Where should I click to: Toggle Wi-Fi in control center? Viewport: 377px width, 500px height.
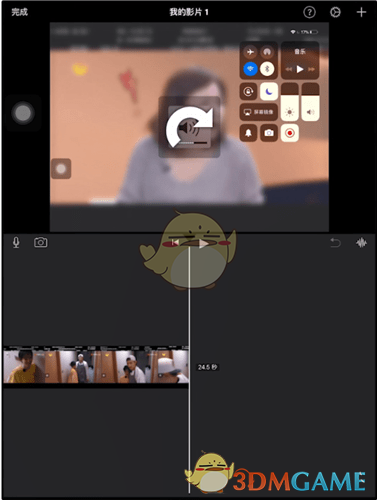point(250,69)
